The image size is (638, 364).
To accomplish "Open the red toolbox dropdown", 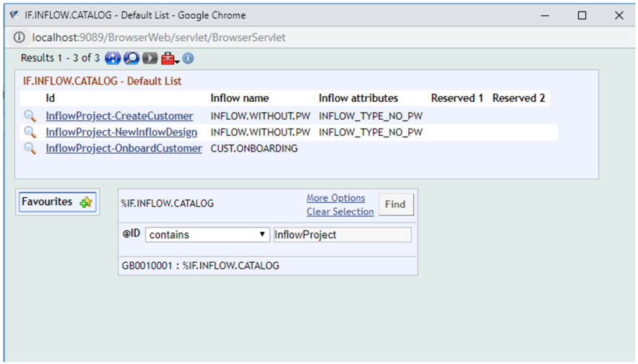I will click(x=170, y=58).
